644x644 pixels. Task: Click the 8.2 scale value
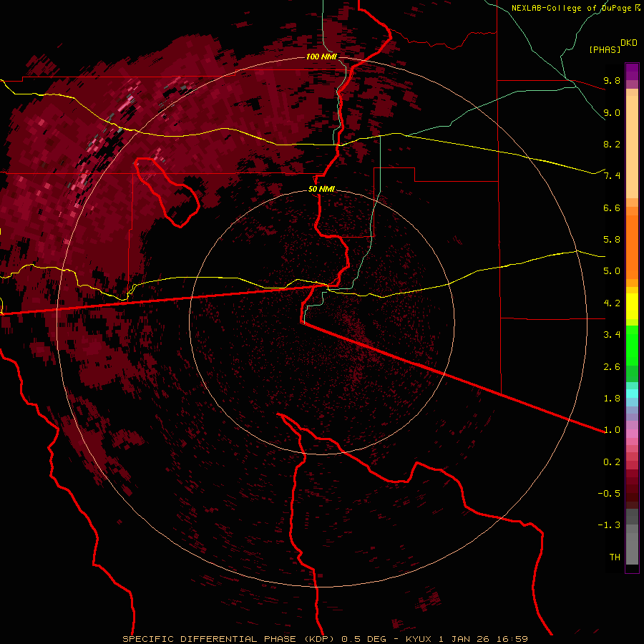coord(612,144)
